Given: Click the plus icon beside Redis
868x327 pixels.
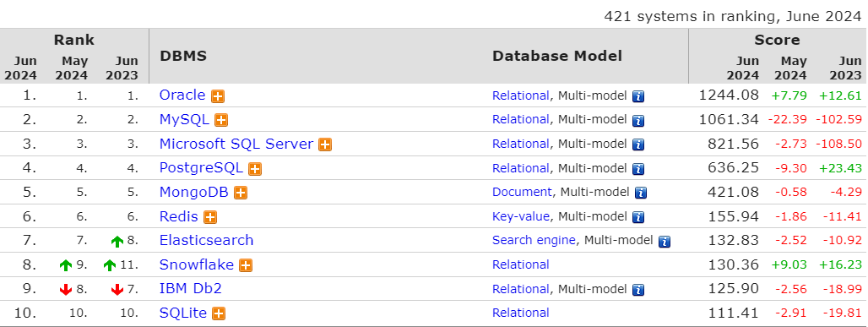Looking at the screenshot, I should (209, 217).
